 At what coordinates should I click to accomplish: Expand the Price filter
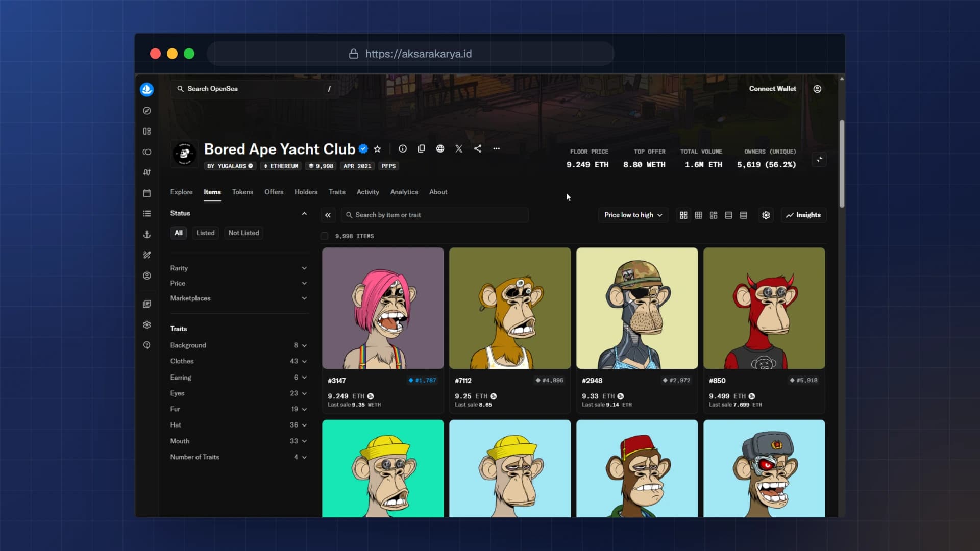click(x=239, y=283)
